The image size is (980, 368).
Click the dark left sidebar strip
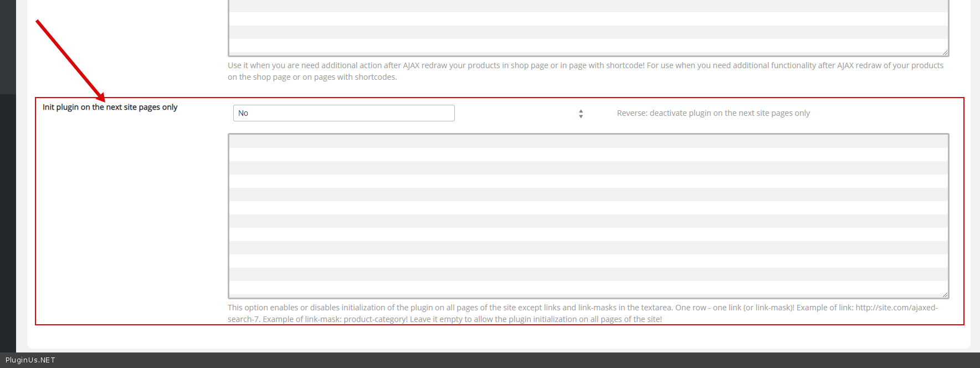(x=8, y=222)
